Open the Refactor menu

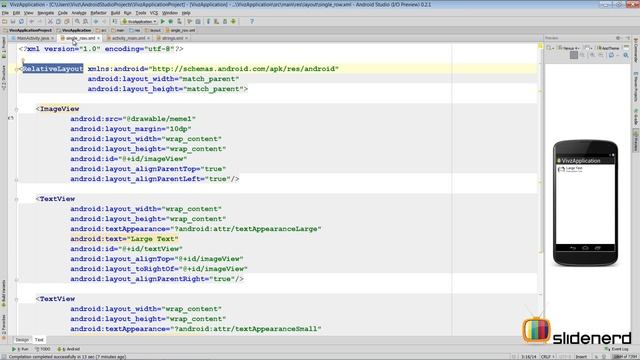coord(98,13)
